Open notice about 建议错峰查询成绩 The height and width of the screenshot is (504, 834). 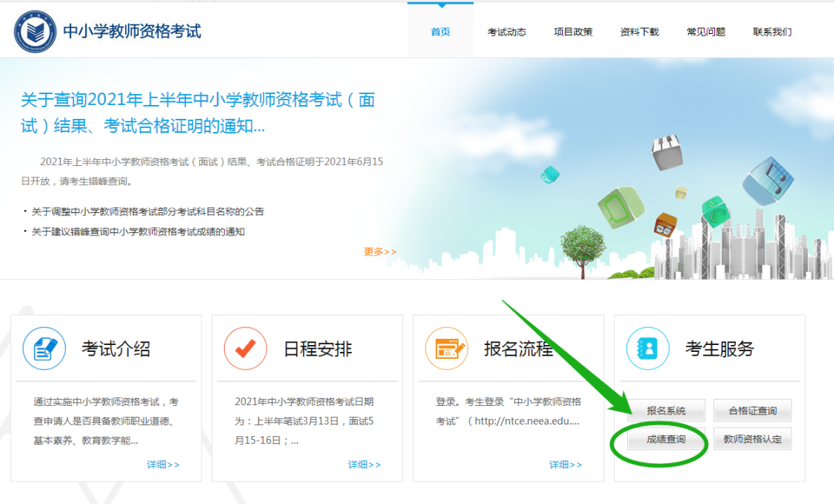[138, 232]
